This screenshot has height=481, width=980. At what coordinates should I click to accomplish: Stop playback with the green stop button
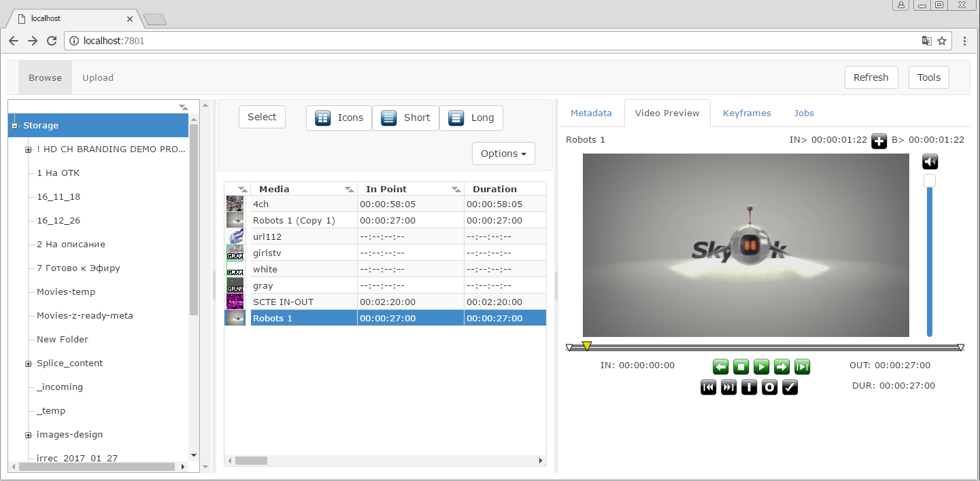pyautogui.click(x=741, y=367)
